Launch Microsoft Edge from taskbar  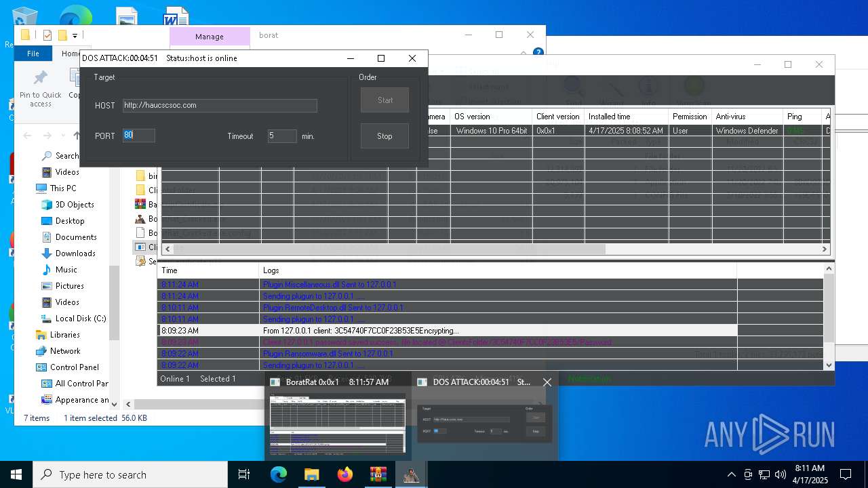pos(278,474)
